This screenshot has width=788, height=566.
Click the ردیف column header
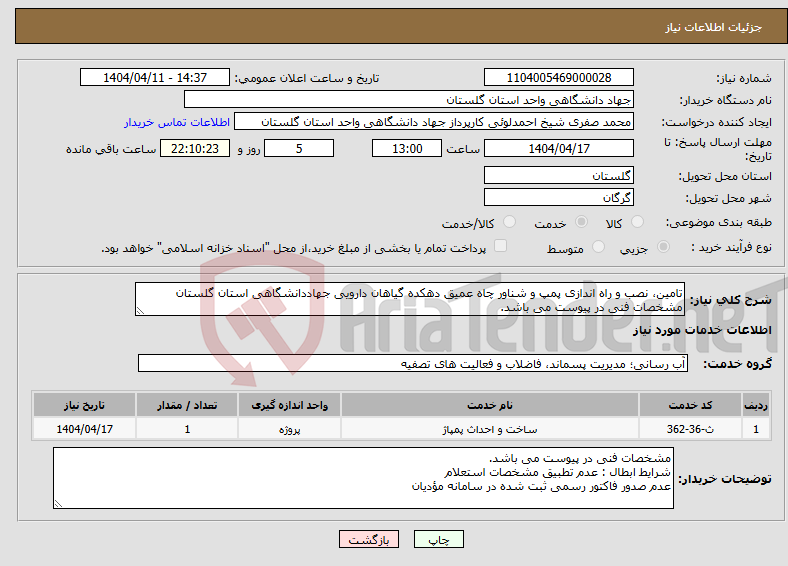[756, 405]
